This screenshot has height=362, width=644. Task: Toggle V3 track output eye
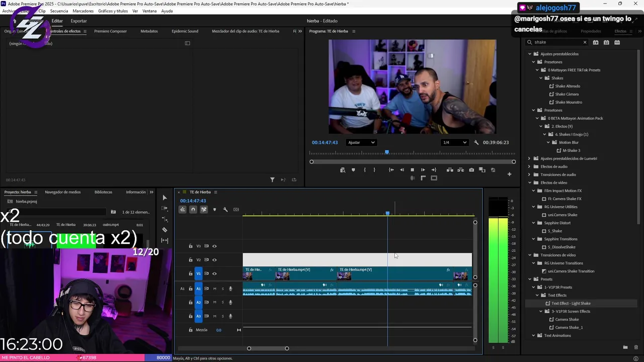(214, 246)
